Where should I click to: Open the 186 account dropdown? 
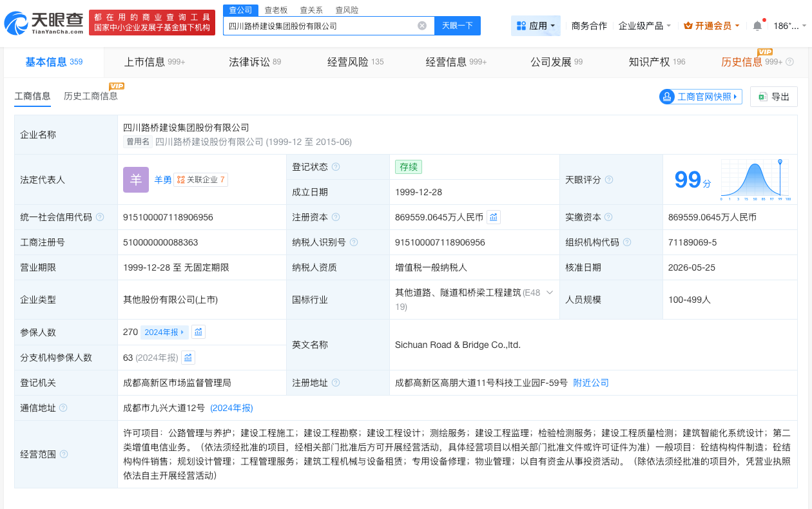(789, 26)
